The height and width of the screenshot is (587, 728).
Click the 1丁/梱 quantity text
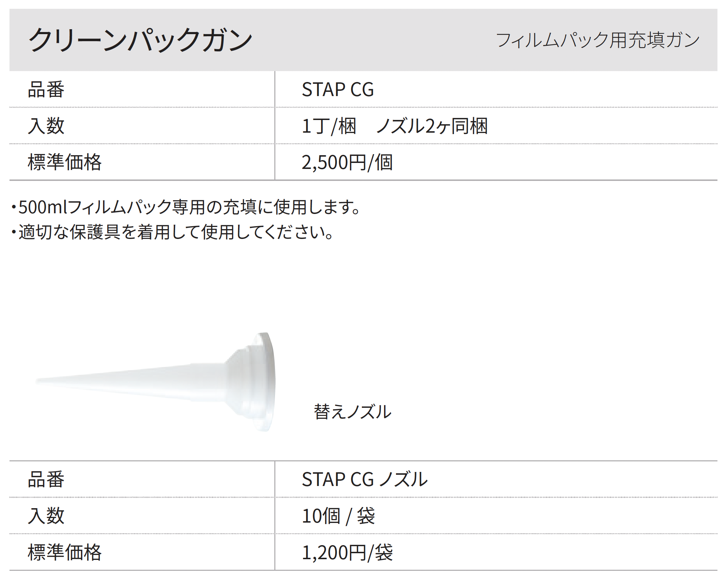[329, 126]
